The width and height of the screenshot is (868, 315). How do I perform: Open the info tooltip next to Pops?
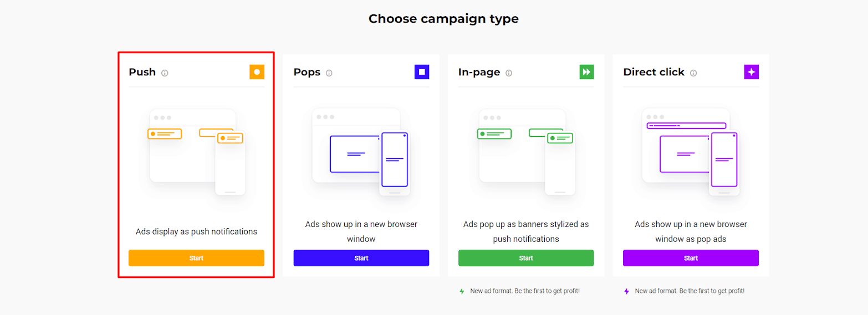pyautogui.click(x=329, y=73)
